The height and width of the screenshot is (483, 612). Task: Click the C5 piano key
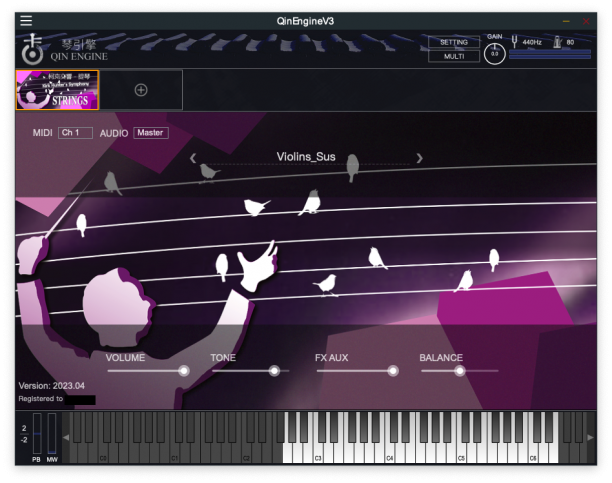coord(461,454)
